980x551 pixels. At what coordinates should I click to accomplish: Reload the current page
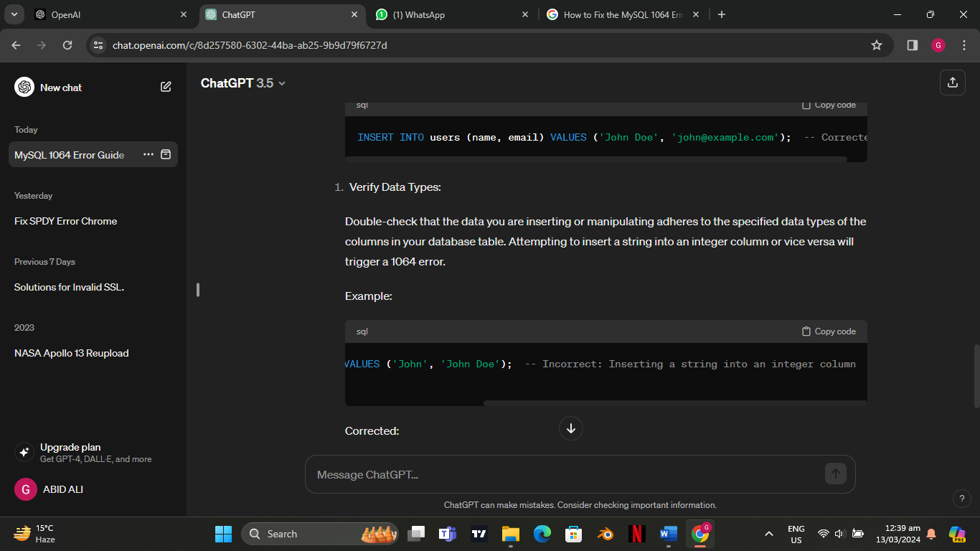(x=67, y=45)
